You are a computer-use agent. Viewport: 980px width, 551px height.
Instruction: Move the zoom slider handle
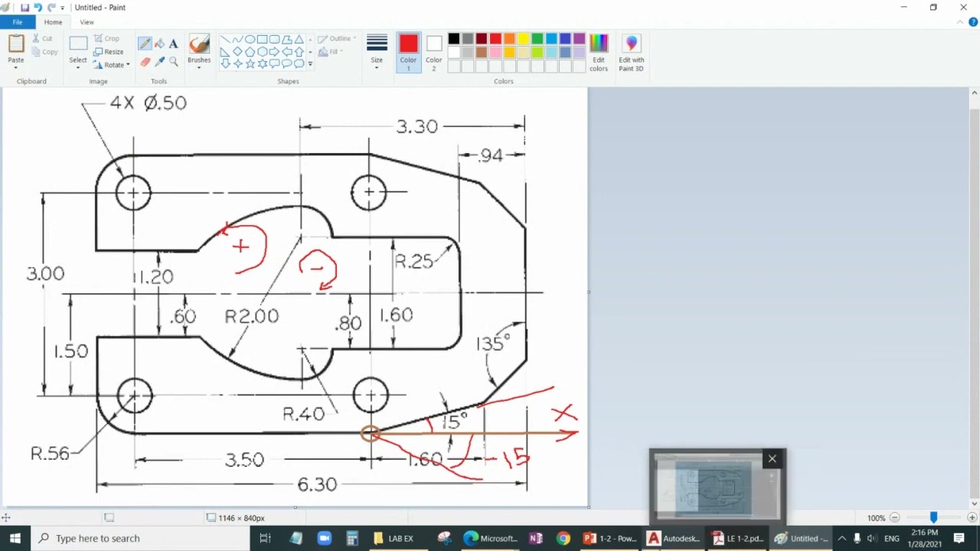pyautogui.click(x=933, y=518)
